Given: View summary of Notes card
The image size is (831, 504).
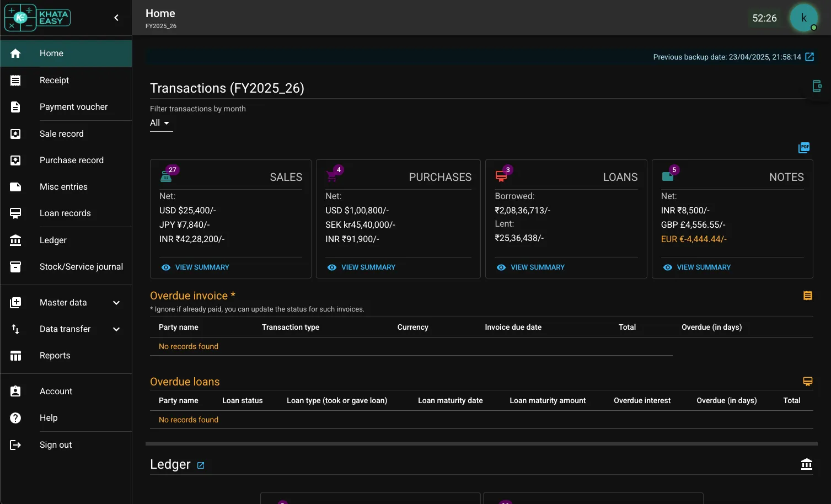Looking at the screenshot, I should tap(696, 267).
